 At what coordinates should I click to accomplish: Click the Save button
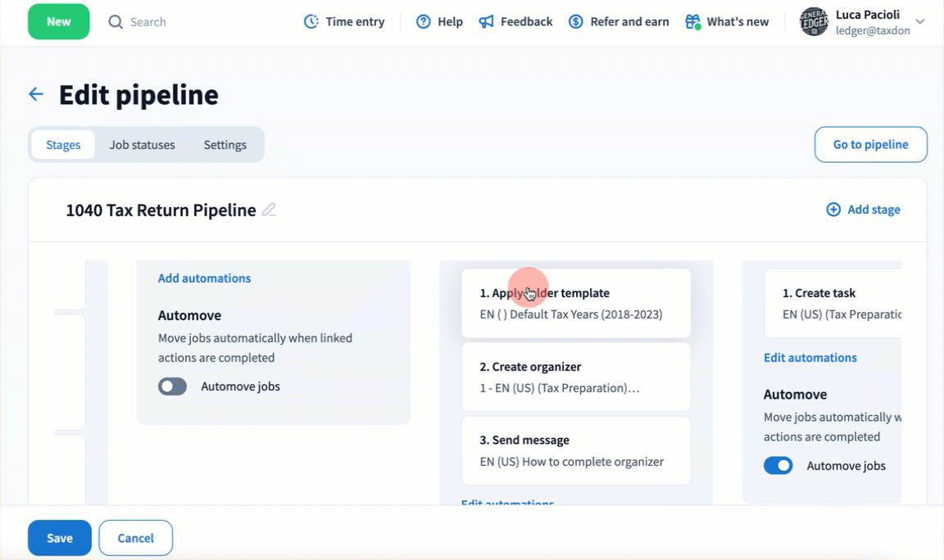coord(60,538)
